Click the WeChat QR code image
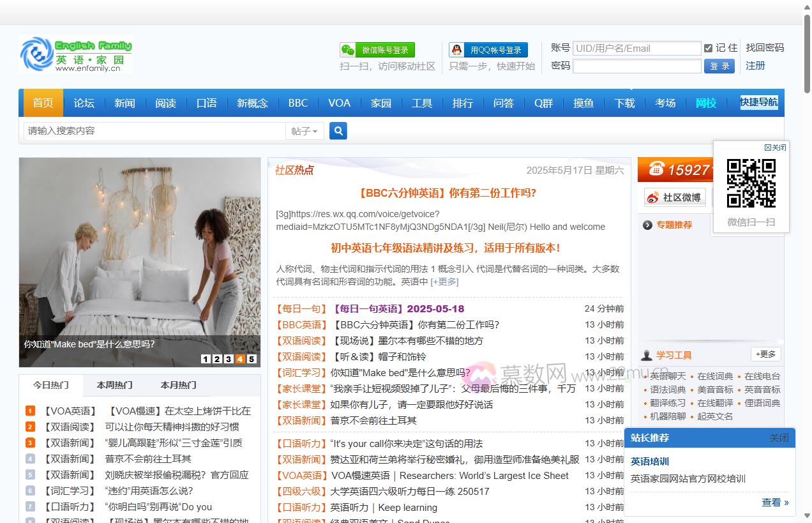Viewport: 812px width, 523px height. coord(751,183)
